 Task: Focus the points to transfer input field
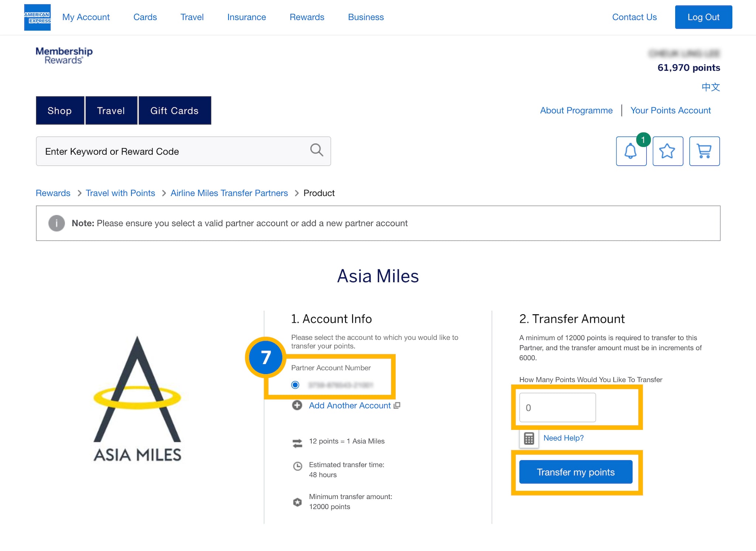pos(557,407)
